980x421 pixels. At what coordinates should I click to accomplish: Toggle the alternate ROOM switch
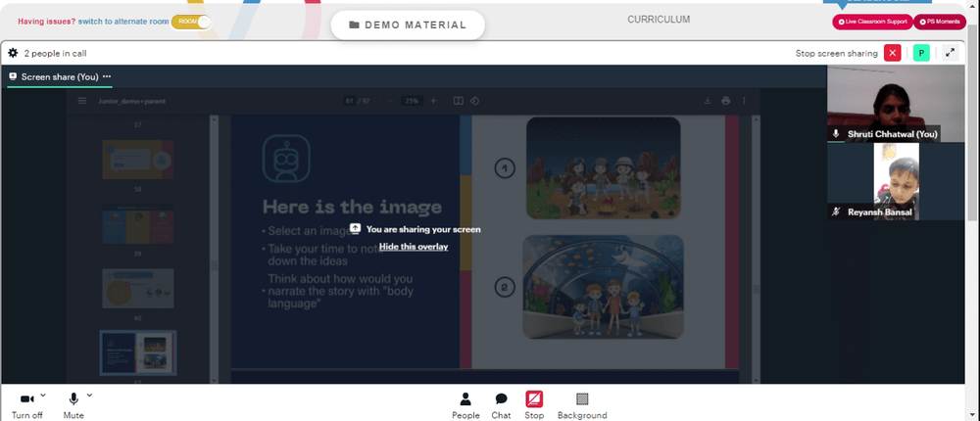tap(191, 22)
